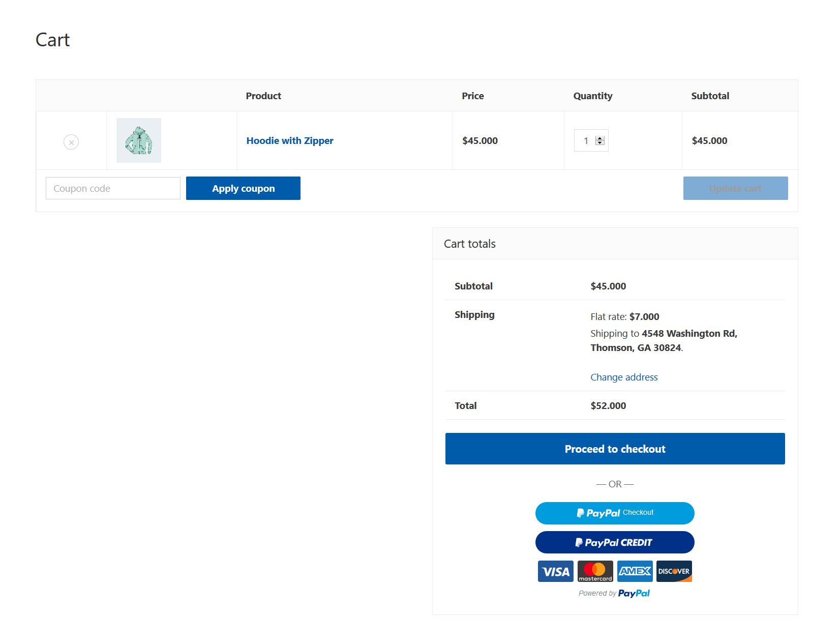Select the Amex card icon

[x=635, y=571]
